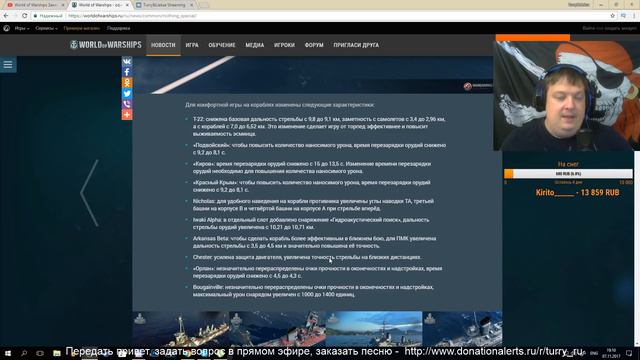The image size is (640, 360).
Task: Open the first ship thumbnail image
Action: [x=180, y=329]
